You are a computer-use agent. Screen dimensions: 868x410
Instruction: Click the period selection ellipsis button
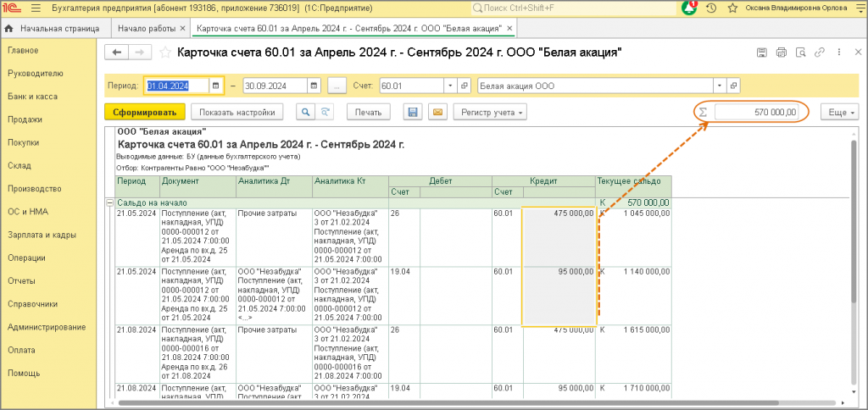(337, 86)
